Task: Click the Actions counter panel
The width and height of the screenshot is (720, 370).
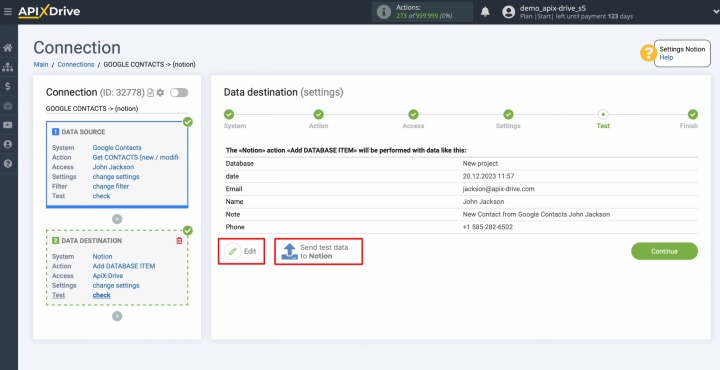Action: pyautogui.click(x=422, y=12)
